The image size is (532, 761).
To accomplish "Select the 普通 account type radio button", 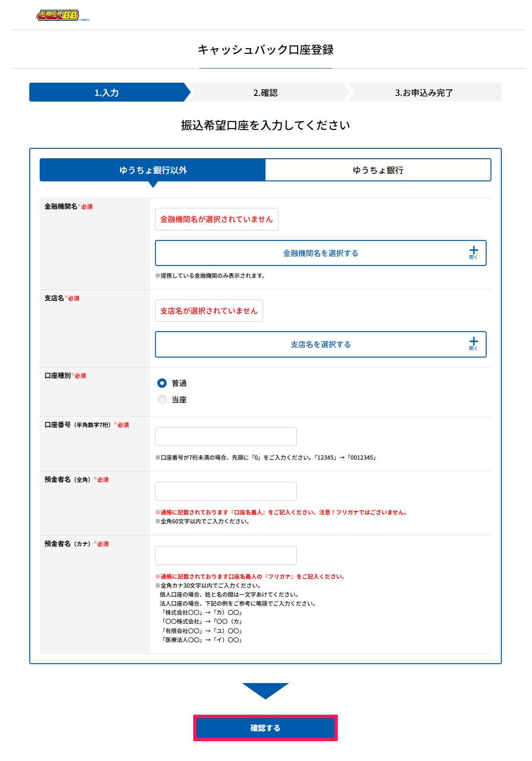I will [x=162, y=383].
